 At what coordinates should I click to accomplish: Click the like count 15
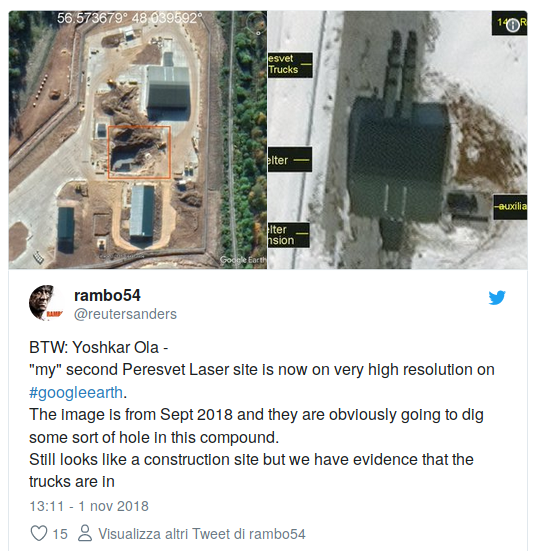coord(60,534)
